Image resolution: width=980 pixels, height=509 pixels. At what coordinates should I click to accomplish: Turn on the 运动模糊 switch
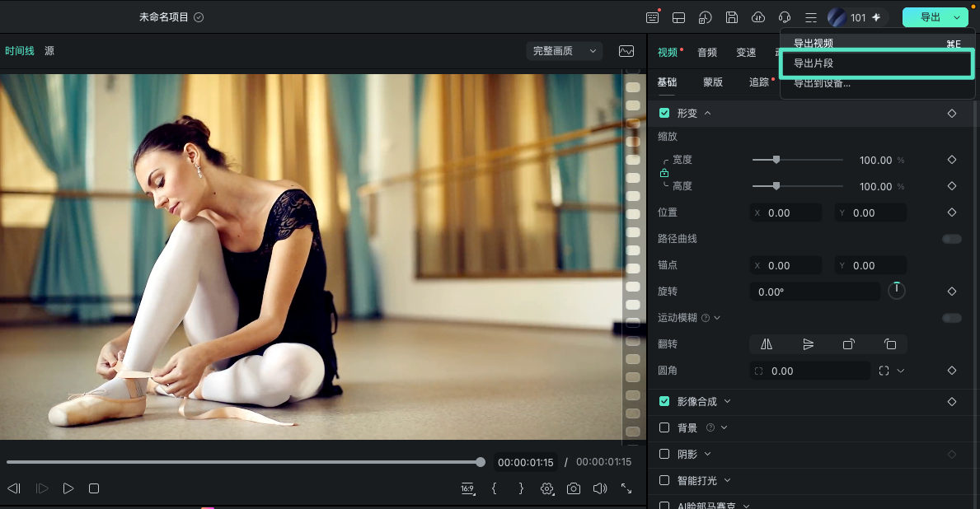(x=952, y=318)
